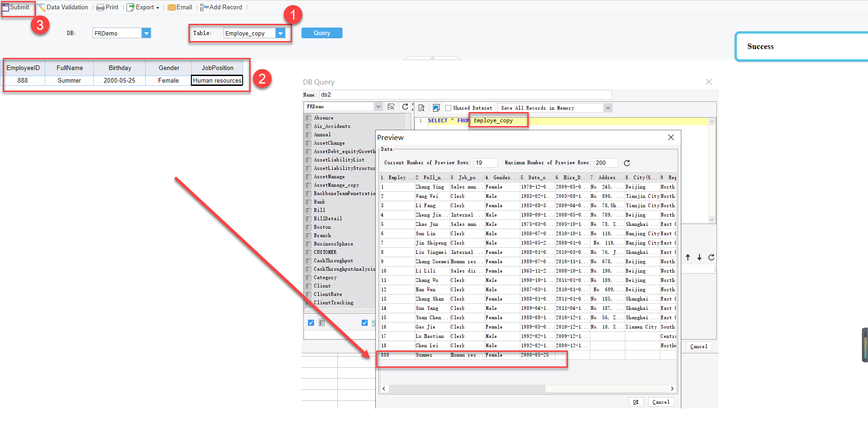Click the Email toolbar item
Image resolution: width=868 pixels, height=421 pixels.
click(180, 7)
